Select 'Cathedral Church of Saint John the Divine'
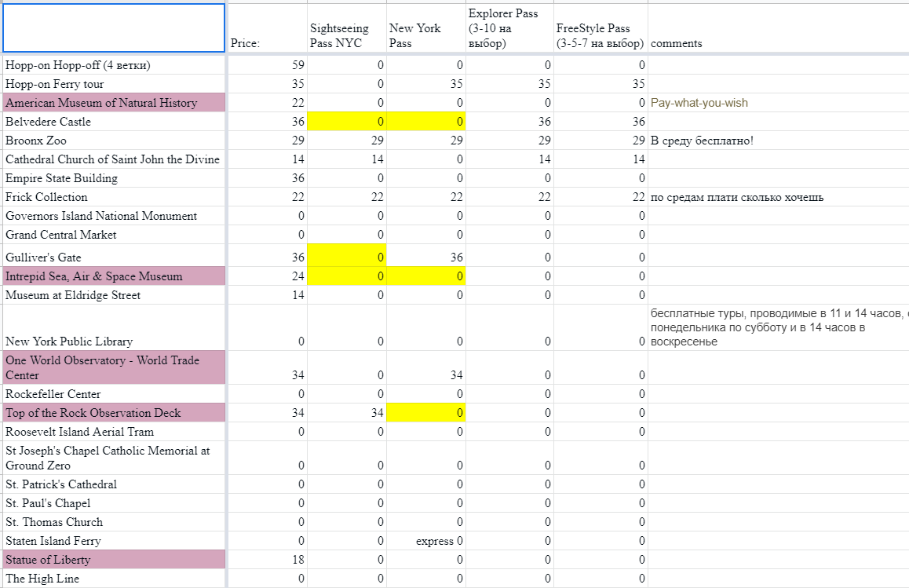The height and width of the screenshot is (588, 909). (x=114, y=159)
